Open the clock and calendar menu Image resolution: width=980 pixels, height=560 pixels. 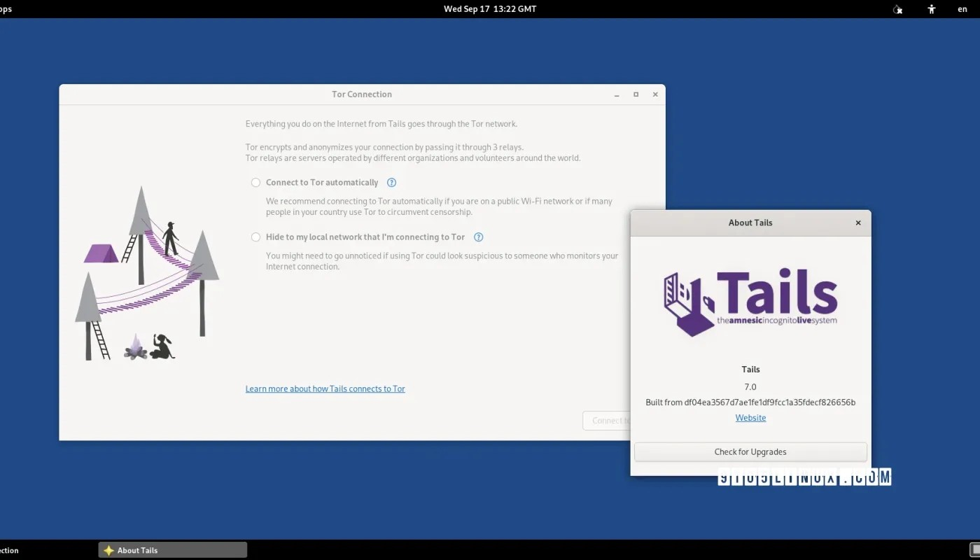(490, 9)
